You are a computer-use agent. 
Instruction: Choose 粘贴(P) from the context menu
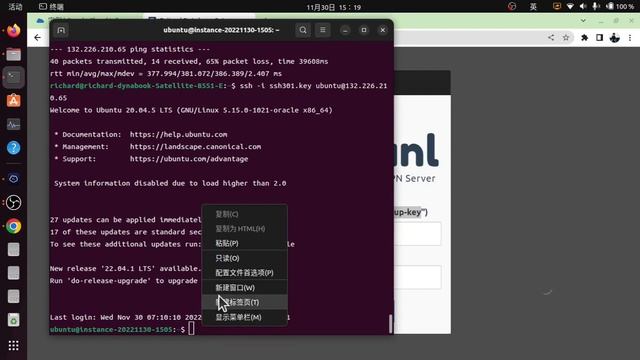coord(245,243)
